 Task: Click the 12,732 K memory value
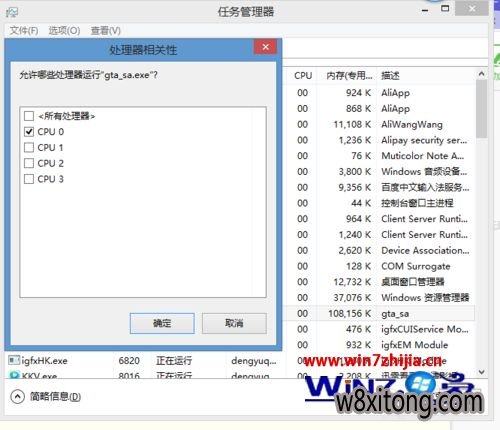(x=352, y=282)
